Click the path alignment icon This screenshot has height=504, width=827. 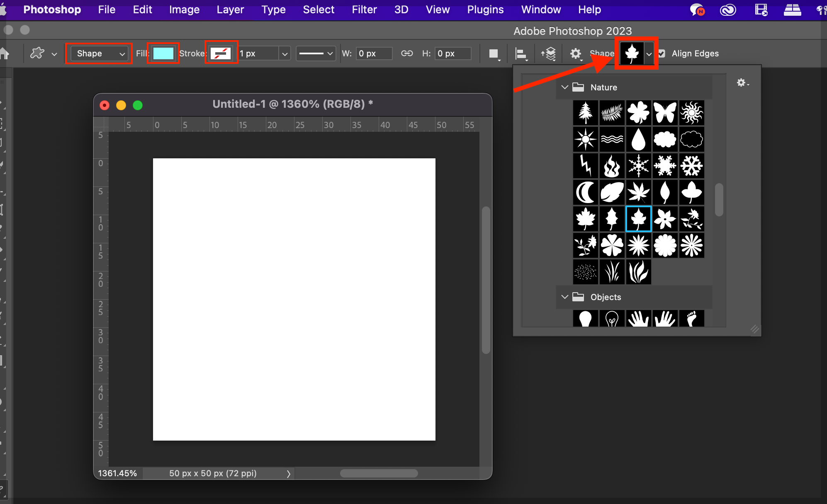point(521,54)
